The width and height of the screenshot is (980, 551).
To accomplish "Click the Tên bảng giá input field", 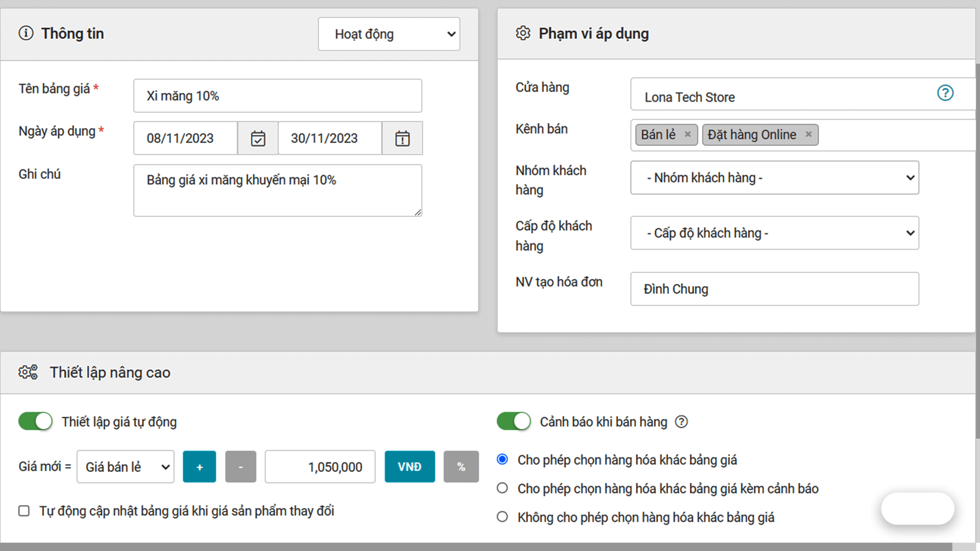I will pyautogui.click(x=277, y=96).
